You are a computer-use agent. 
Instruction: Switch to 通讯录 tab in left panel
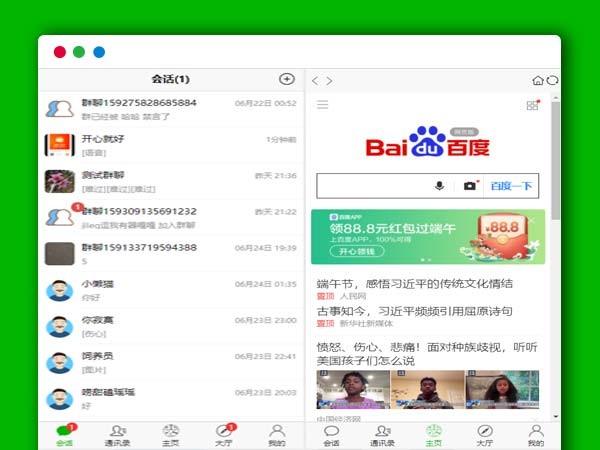(x=118, y=435)
